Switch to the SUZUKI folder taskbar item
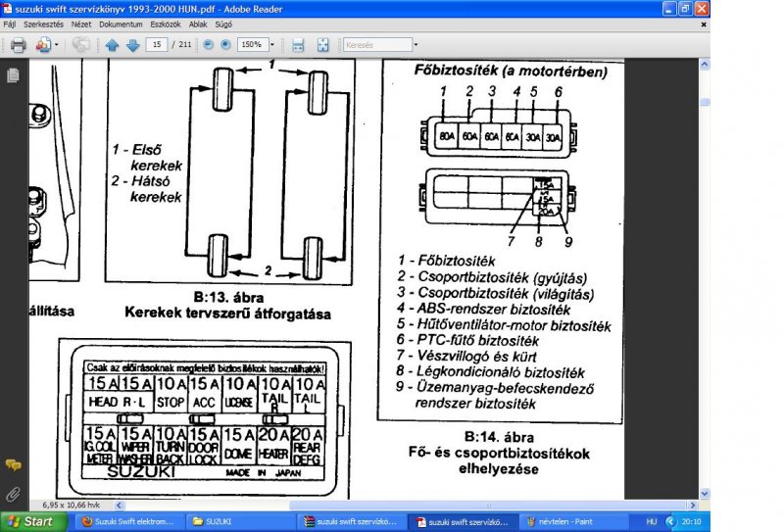This screenshot has width=784, height=532. click(240, 521)
